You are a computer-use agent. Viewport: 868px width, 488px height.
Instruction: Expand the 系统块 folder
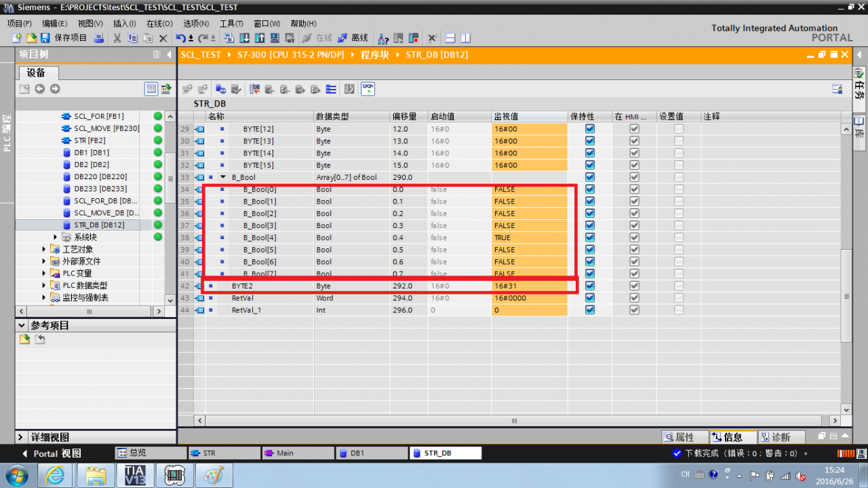click(x=55, y=237)
